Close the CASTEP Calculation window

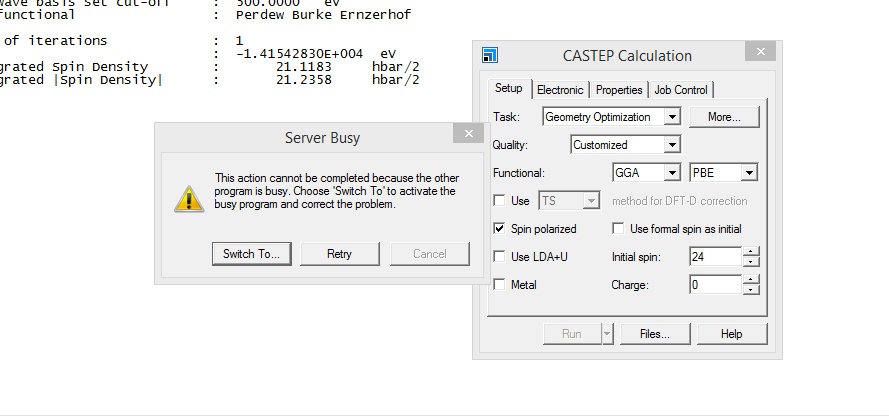point(760,52)
